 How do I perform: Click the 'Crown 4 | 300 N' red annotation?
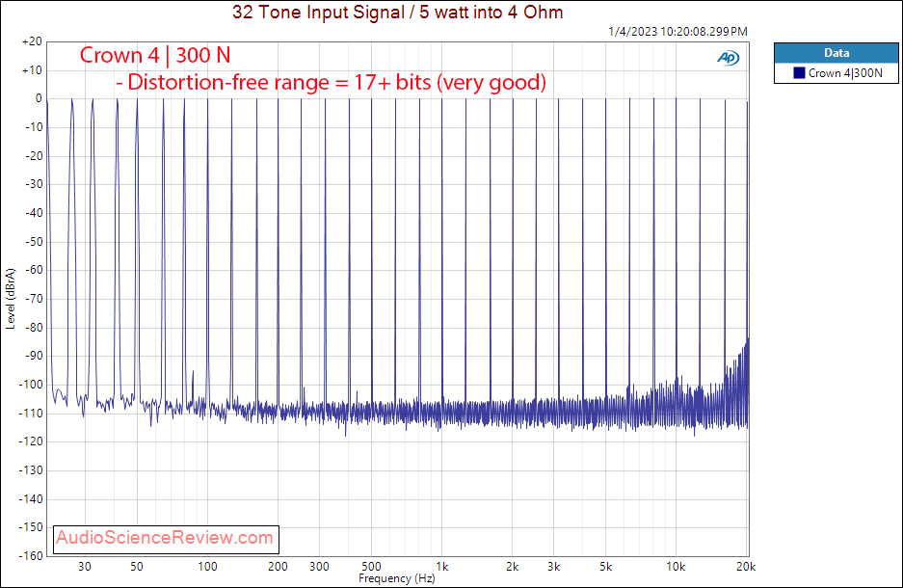click(x=155, y=55)
